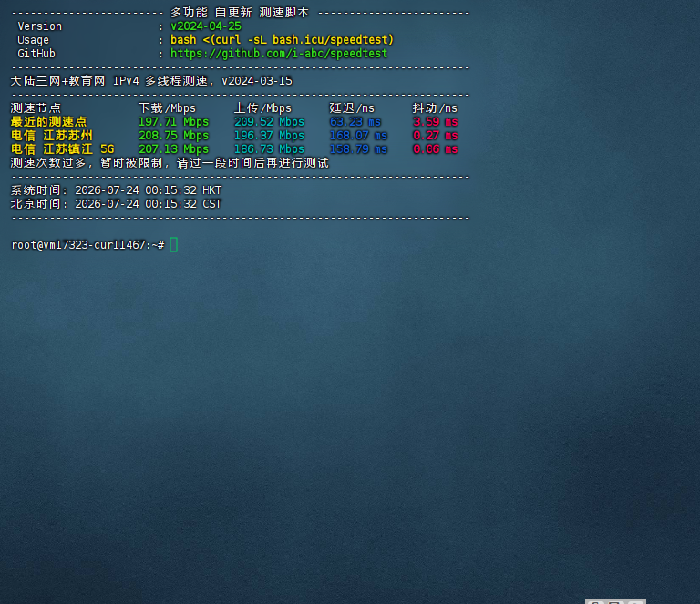The height and width of the screenshot is (604, 700).
Task: Click the terminal cursor after the prompt
Action: tap(174, 245)
